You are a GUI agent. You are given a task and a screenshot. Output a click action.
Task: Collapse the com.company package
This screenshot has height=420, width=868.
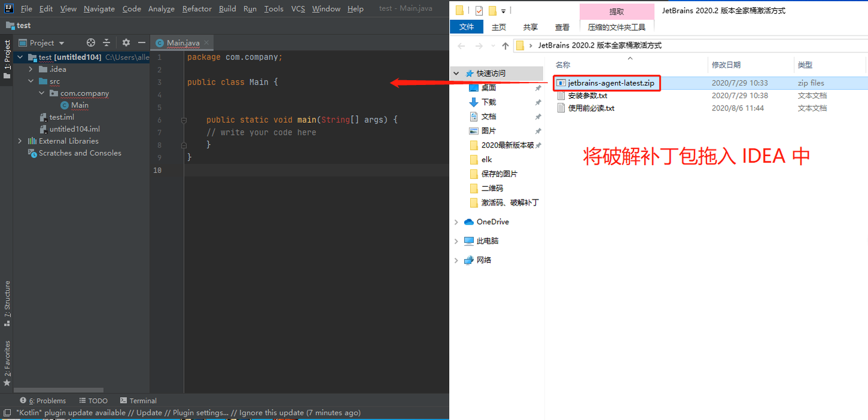pos(42,93)
